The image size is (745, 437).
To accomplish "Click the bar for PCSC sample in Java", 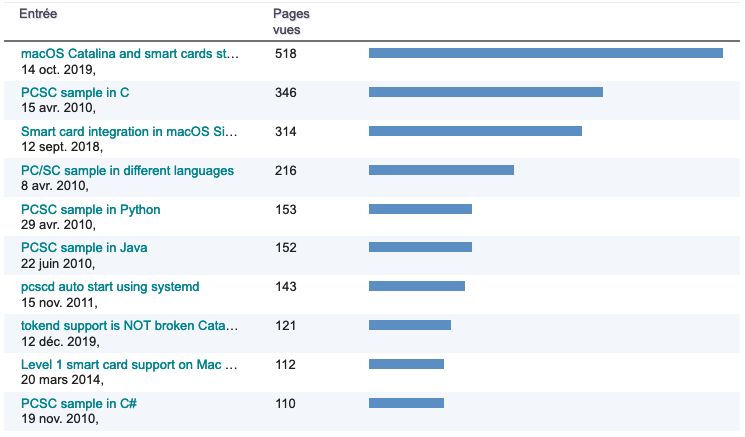I will [x=420, y=247].
